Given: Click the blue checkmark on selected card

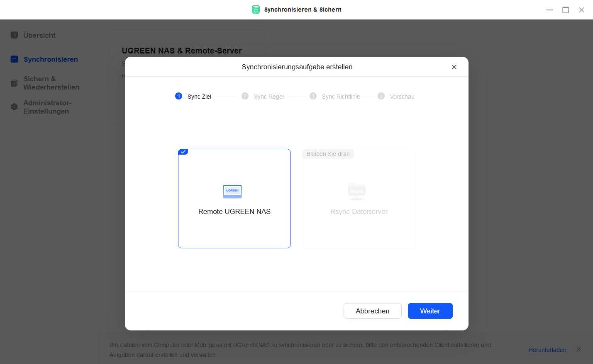Looking at the screenshot, I should pyautogui.click(x=183, y=152).
